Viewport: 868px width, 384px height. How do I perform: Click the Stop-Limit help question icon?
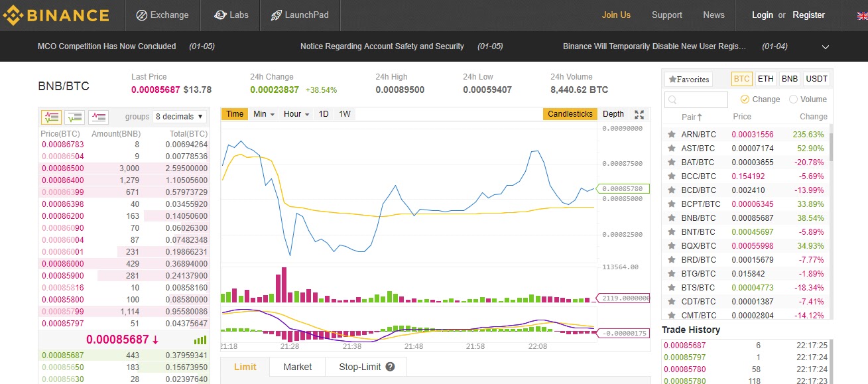point(390,367)
